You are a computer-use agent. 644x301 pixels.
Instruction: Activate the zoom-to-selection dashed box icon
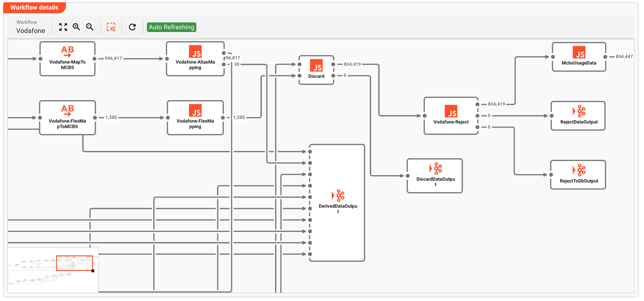111,27
